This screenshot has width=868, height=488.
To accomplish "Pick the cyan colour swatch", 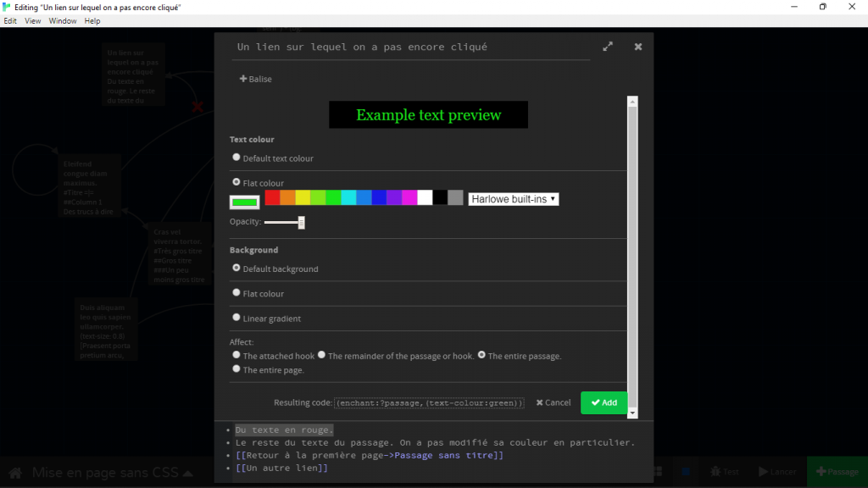I will pos(348,197).
